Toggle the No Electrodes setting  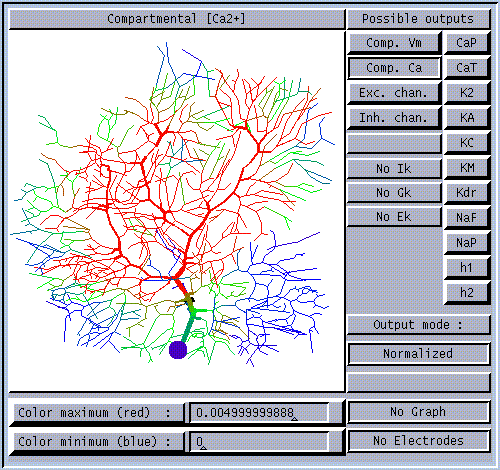(419, 441)
